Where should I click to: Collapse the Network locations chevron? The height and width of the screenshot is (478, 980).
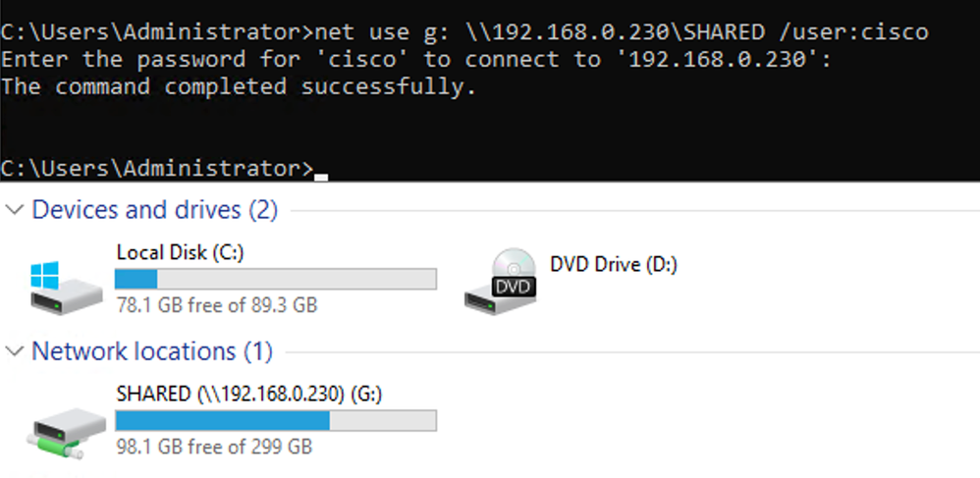pyautogui.click(x=15, y=351)
